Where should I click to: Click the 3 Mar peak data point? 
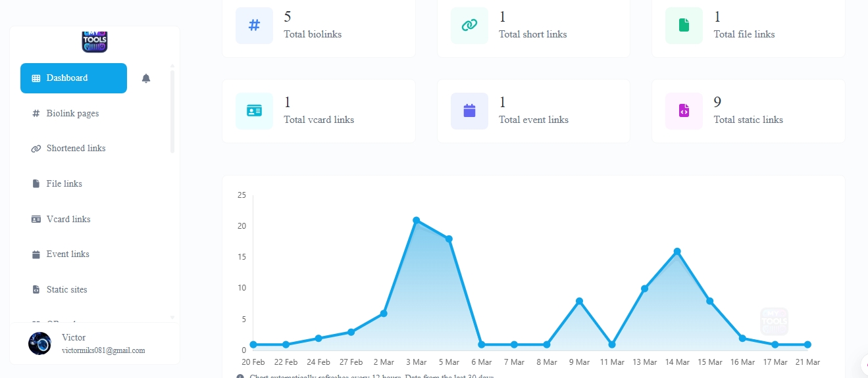417,220
